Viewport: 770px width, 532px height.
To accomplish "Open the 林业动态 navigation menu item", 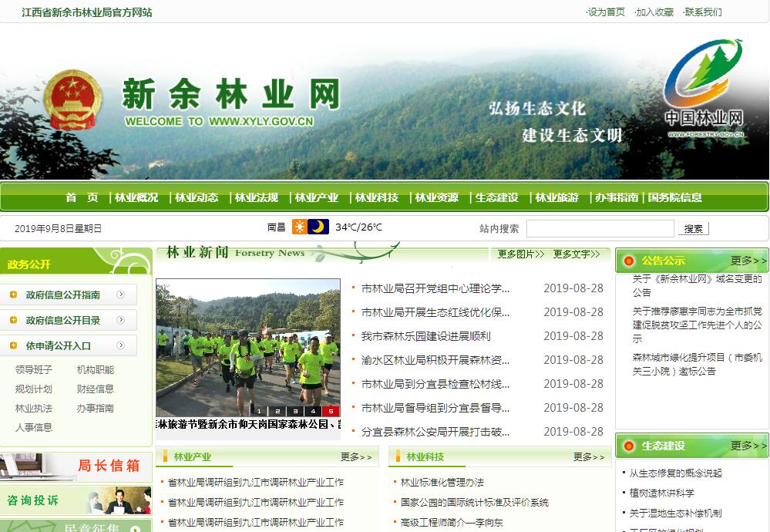I will 197,197.
